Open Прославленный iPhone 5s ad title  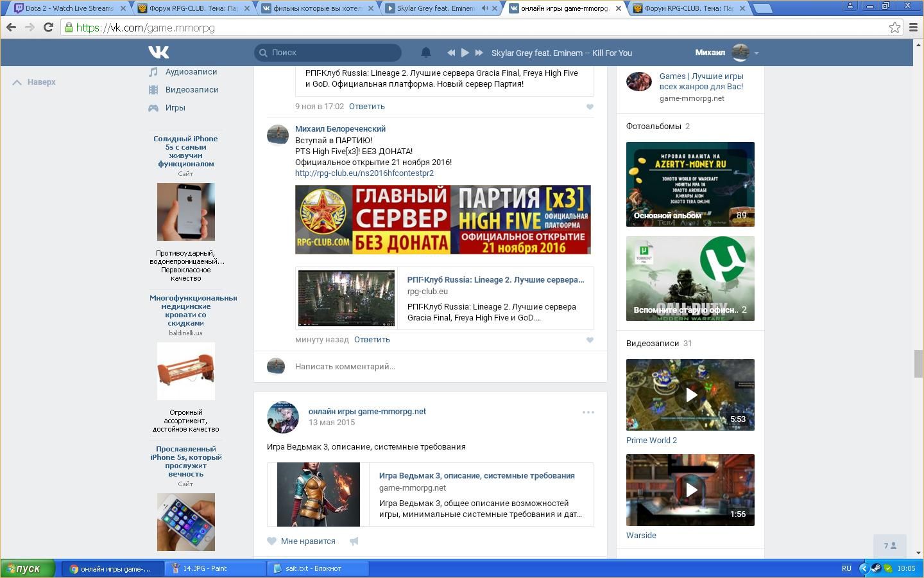coord(186,461)
